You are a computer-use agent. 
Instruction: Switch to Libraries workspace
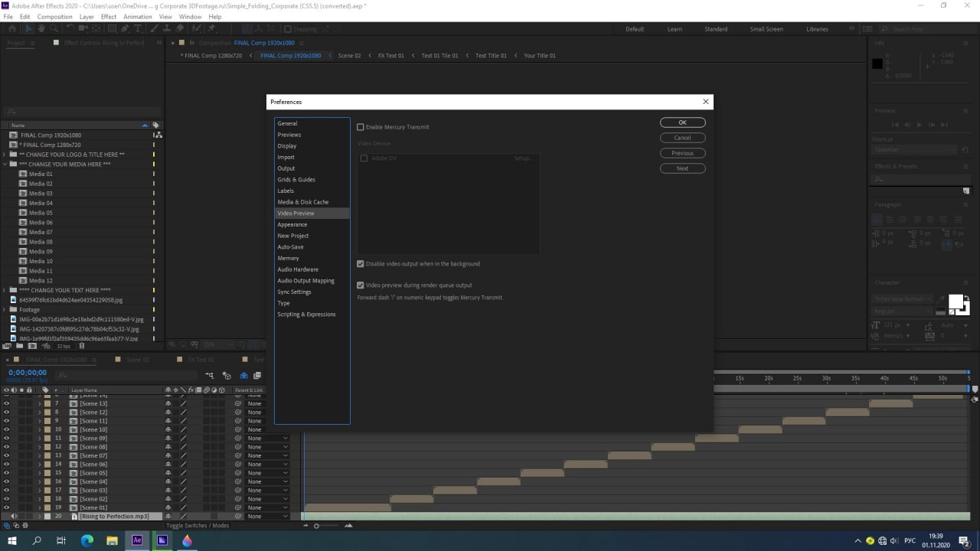click(817, 29)
